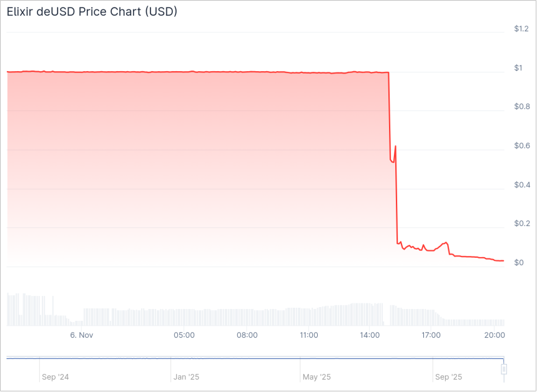Click the range navigator handle at right
Image resolution: width=537 pixels, height=392 pixels.
(x=504, y=369)
